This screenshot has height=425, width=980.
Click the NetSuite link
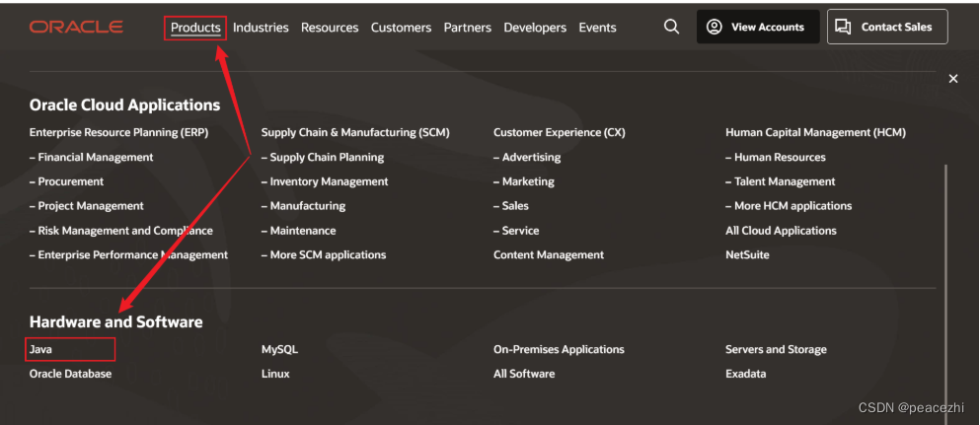[747, 254]
